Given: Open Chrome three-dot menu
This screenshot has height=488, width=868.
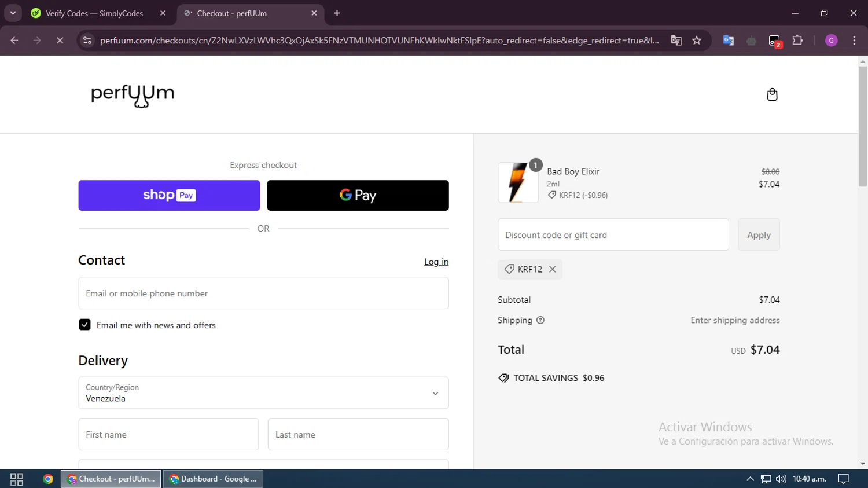Looking at the screenshot, I should (854, 41).
